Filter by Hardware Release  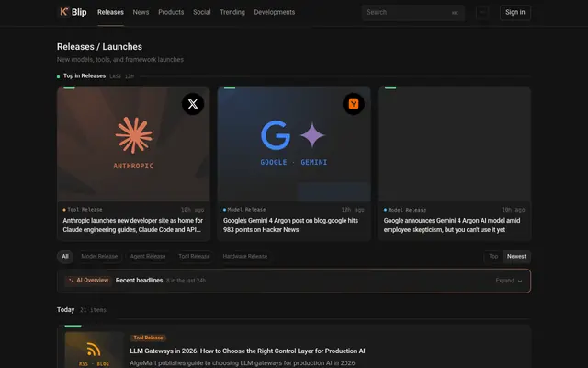[x=245, y=257]
